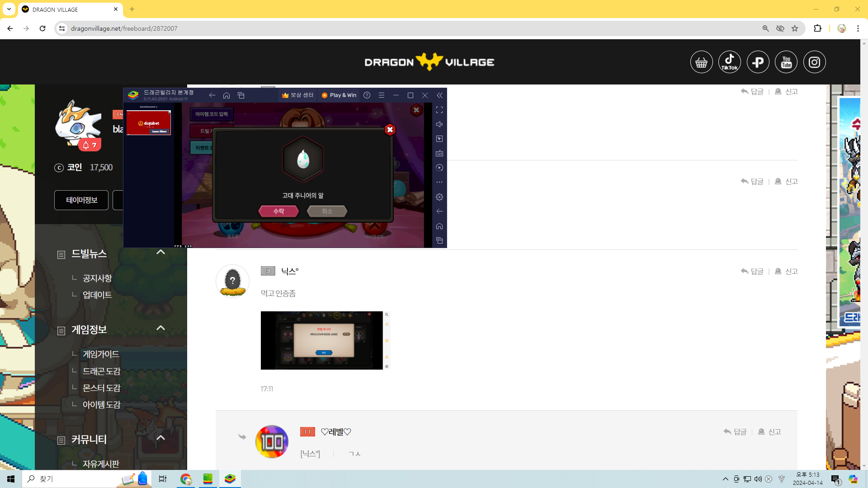
Task: Close the egg dialog with red X
Action: (x=390, y=130)
